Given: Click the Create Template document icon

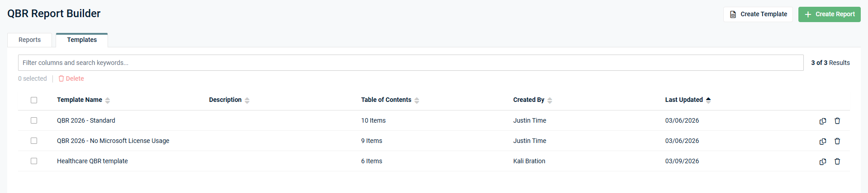Looking at the screenshot, I should point(733,14).
